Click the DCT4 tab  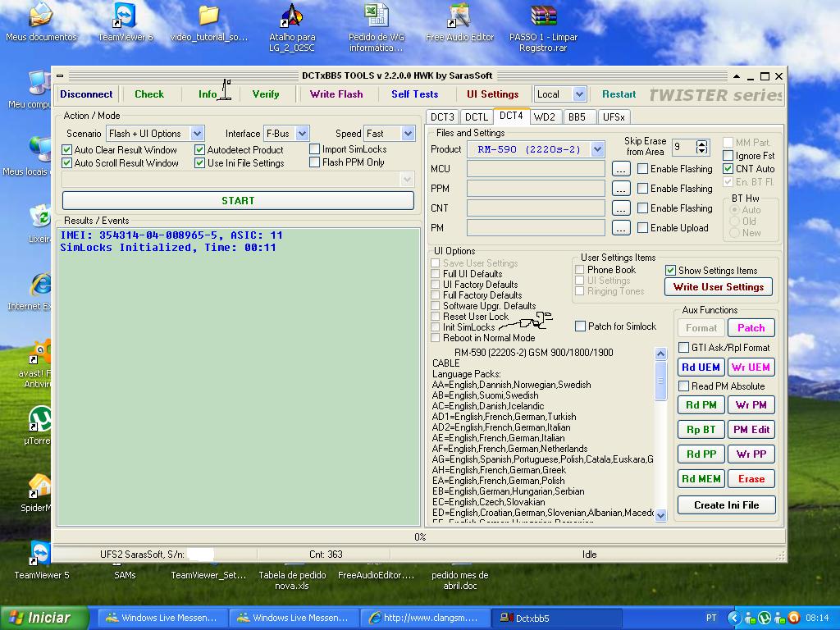pyautogui.click(x=511, y=116)
